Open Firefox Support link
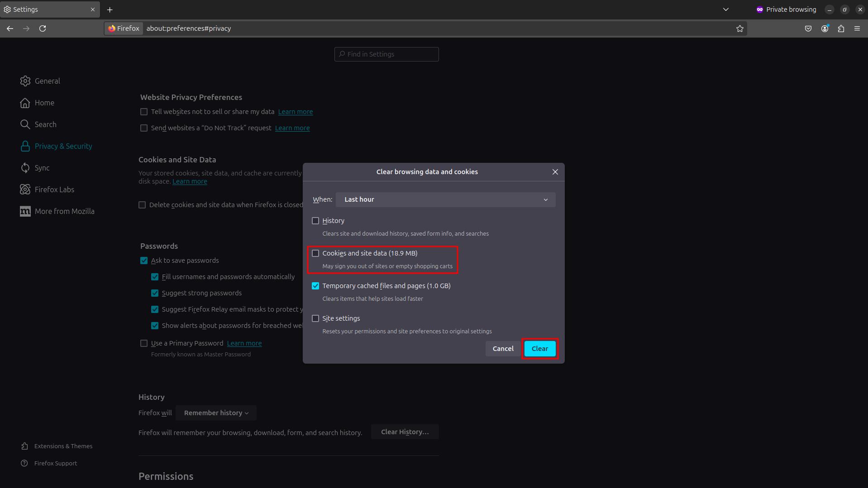 click(49, 463)
